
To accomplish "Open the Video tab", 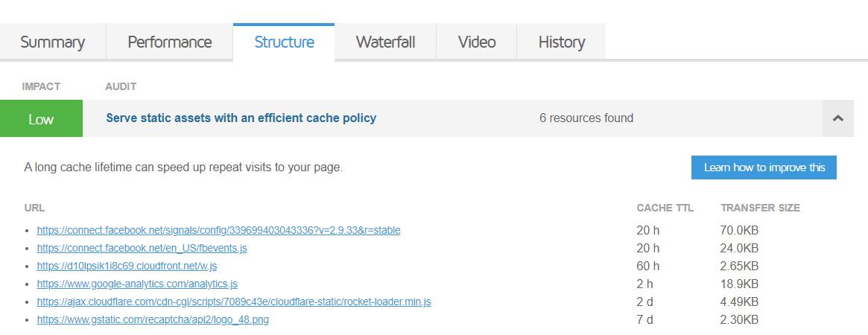I will 477,42.
